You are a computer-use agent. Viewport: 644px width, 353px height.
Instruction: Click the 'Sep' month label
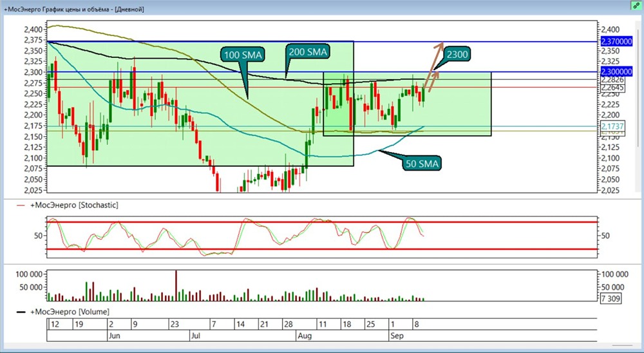click(x=397, y=336)
